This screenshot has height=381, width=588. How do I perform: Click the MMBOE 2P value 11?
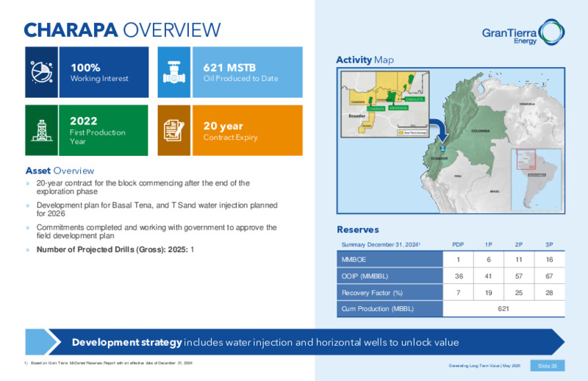[x=519, y=260]
